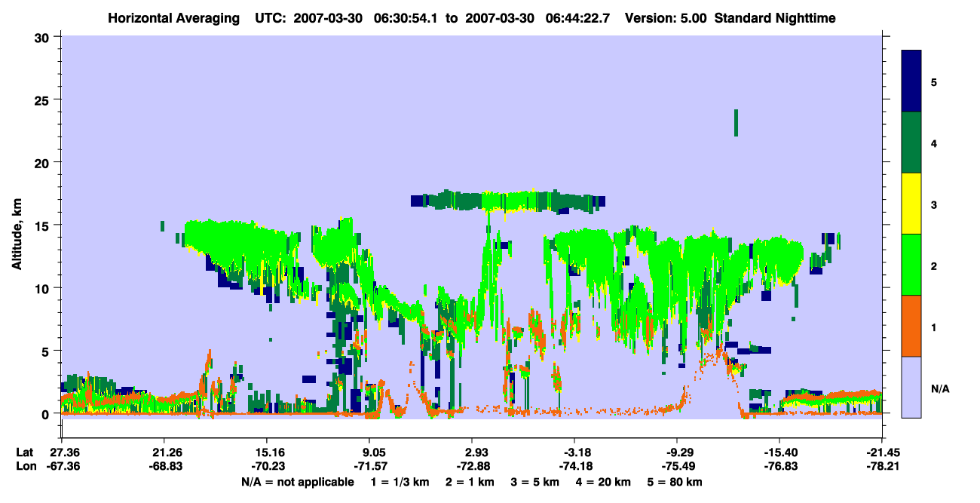Click the longitude value -76.83
This screenshot has height=503, width=980.
pyautogui.click(x=779, y=466)
